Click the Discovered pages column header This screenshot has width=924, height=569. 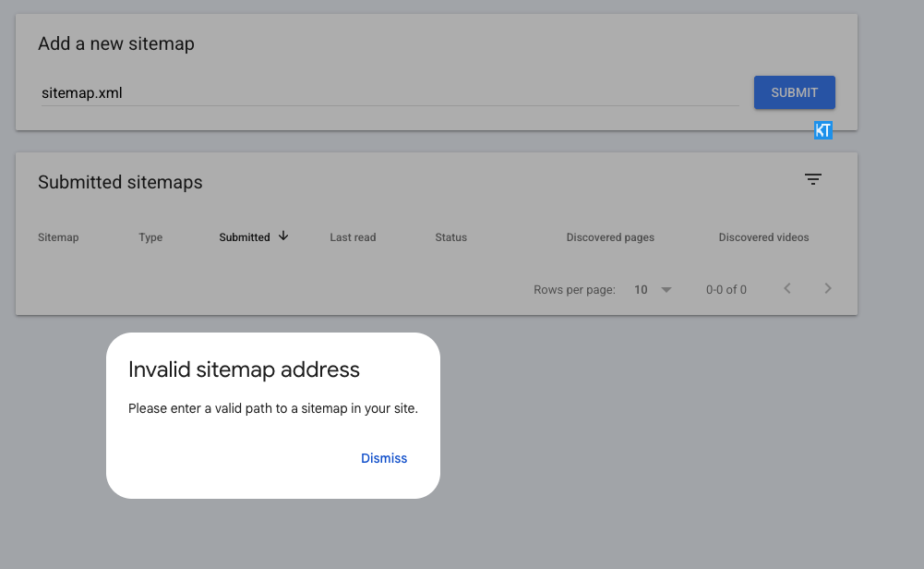click(610, 237)
